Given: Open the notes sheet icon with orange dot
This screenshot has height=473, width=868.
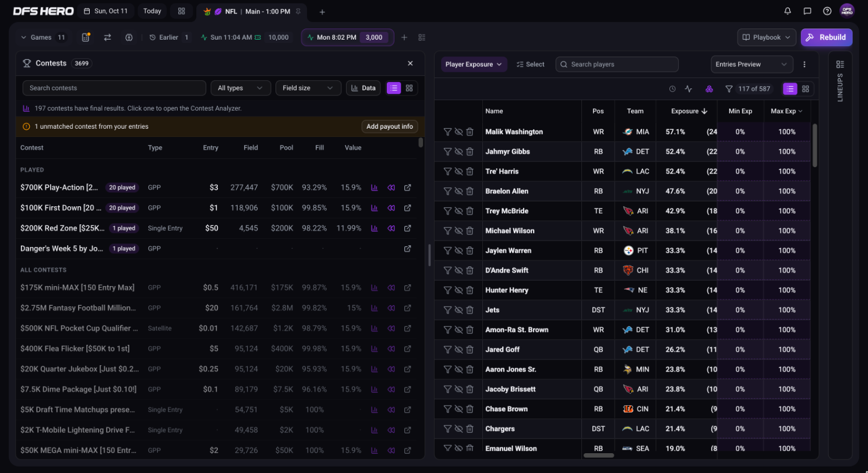Looking at the screenshot, I should tap(86, 37).
